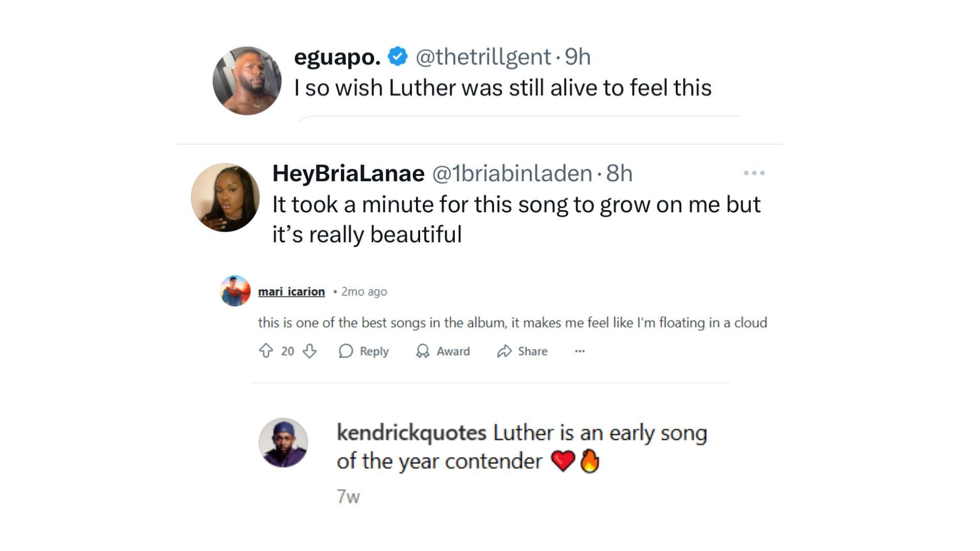Click the @thetrillgent handle
Image resolution: width=980 pixels, height=551 pixels.
(483, 57)
